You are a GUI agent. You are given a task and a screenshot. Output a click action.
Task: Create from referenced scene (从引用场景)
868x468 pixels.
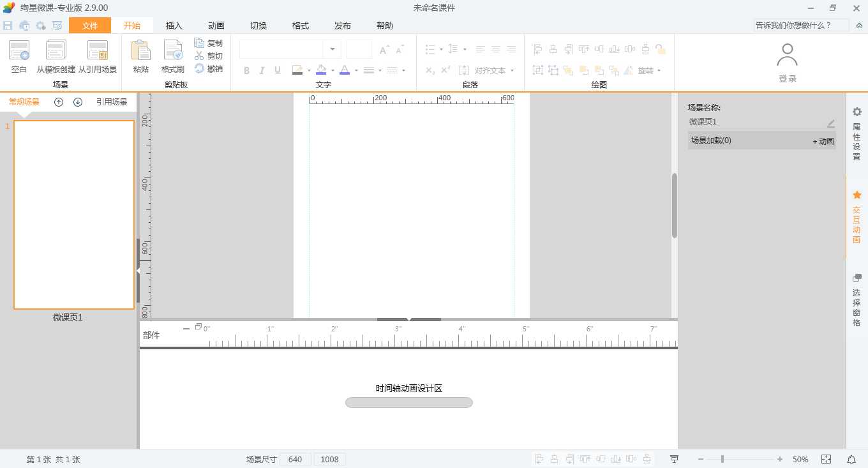point(98,57)
